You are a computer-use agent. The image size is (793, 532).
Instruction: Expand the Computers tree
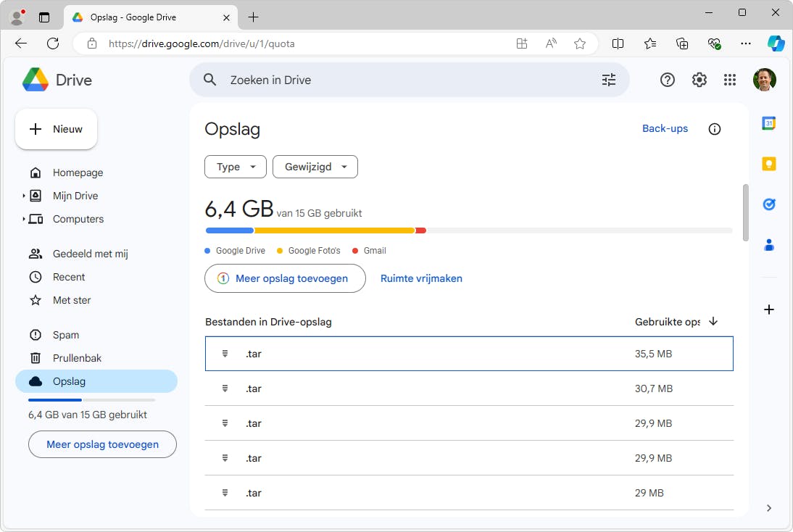coord(24,219)
